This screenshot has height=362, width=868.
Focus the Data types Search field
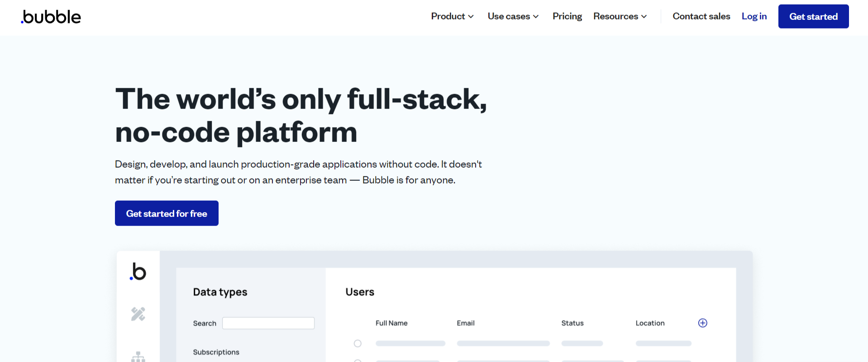coord(268,323)
